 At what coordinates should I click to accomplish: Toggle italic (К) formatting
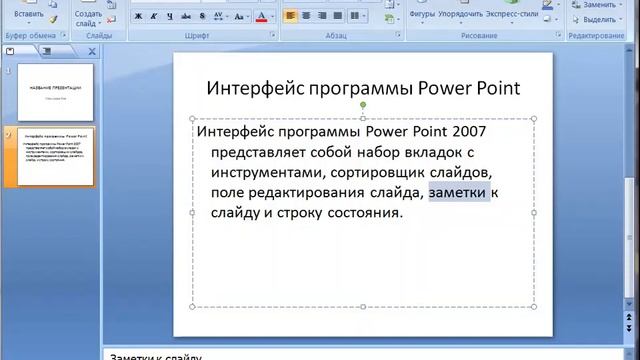(154, 16)
